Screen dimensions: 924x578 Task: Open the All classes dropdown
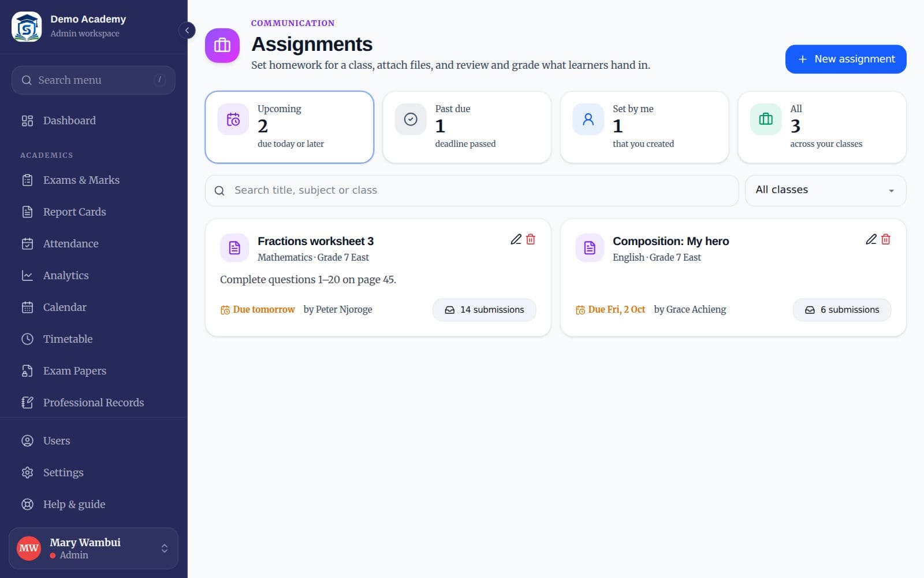click(825, 191)
